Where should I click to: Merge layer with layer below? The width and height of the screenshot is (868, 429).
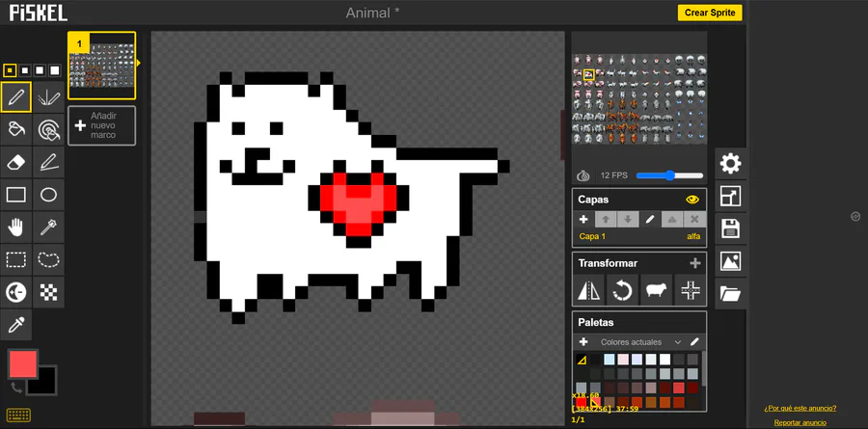coord(672,219)
